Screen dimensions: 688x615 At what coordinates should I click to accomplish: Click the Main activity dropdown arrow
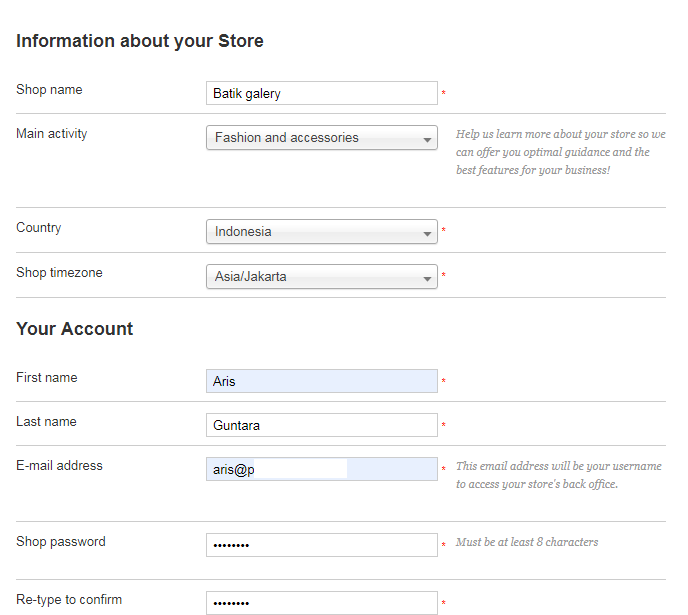tap(427, 140)
